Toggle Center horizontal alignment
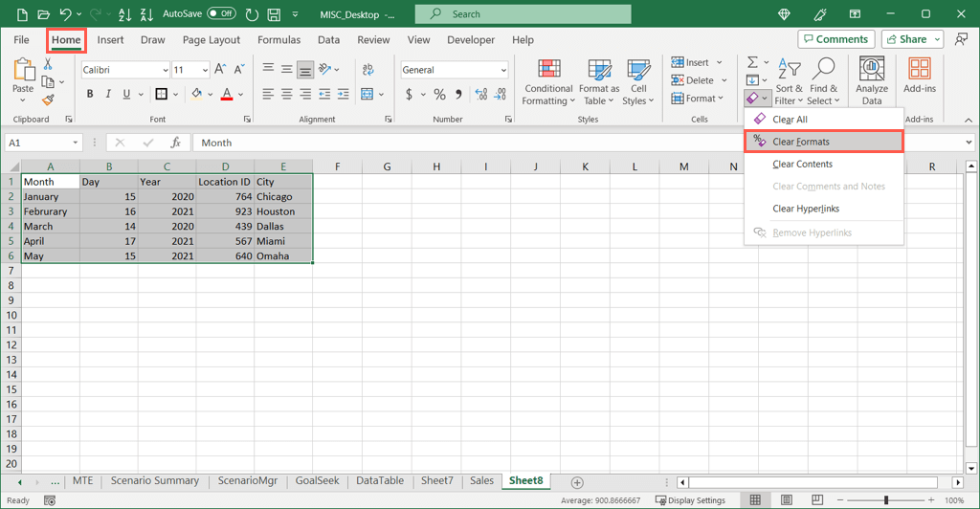980x509 pixels. (286, 95)
